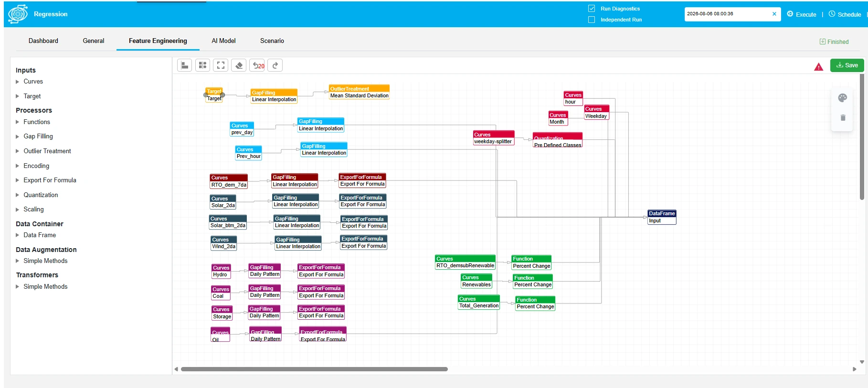Switch to the Dashboard tab

click(43, 41)
